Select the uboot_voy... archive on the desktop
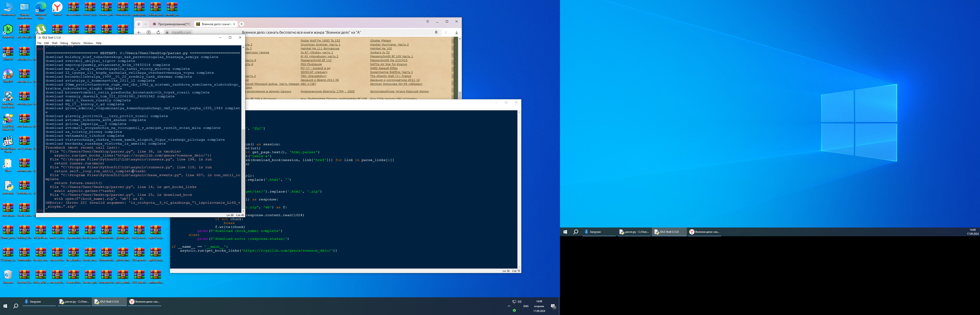This screenshot has width=980, height=315. pos(90,9)
